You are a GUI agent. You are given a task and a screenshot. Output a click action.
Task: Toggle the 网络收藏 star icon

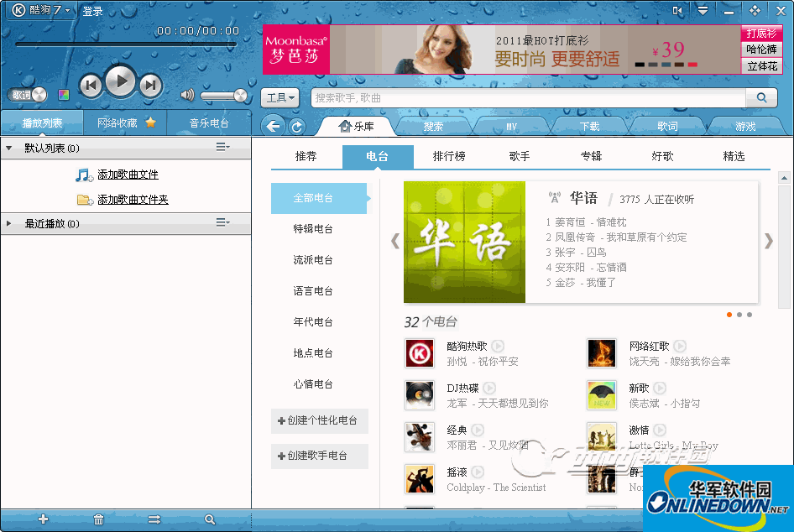[150, 123]
